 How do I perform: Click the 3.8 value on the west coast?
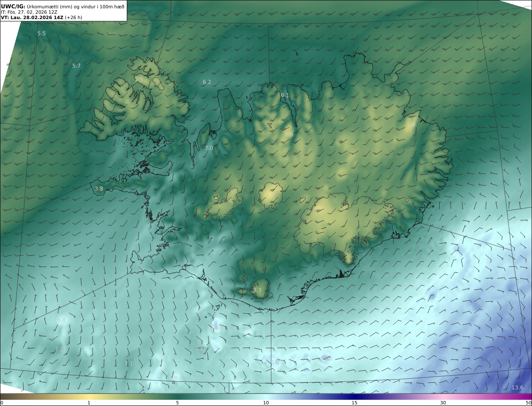[x=99, y=188]
